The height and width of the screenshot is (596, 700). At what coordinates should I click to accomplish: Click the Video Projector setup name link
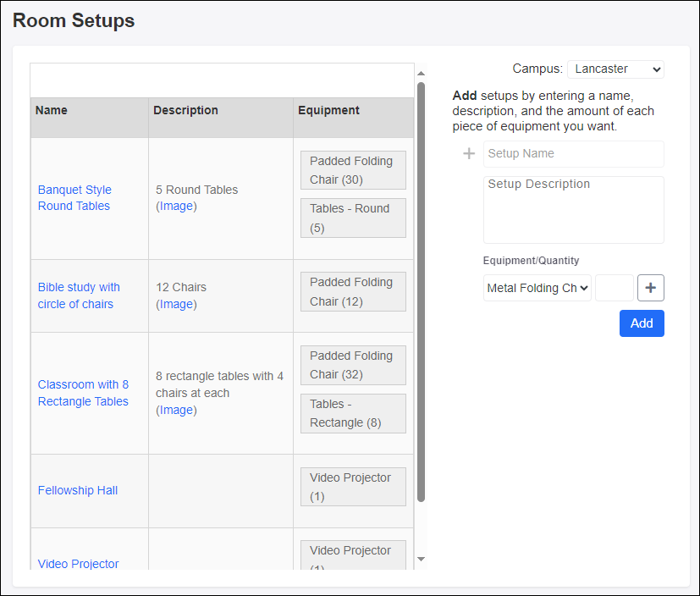[x=78, y=564]
